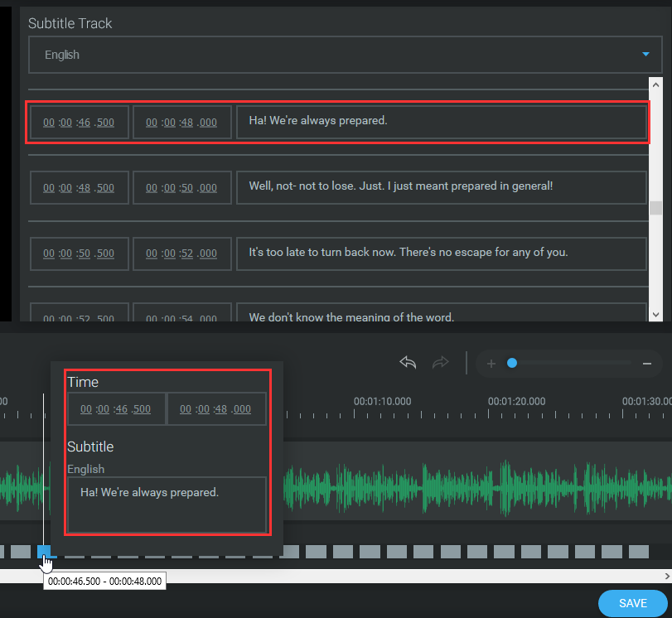Click the popup English subtitle text box
The width and height of the screenshot is (672, 618).
click(167, 505)
